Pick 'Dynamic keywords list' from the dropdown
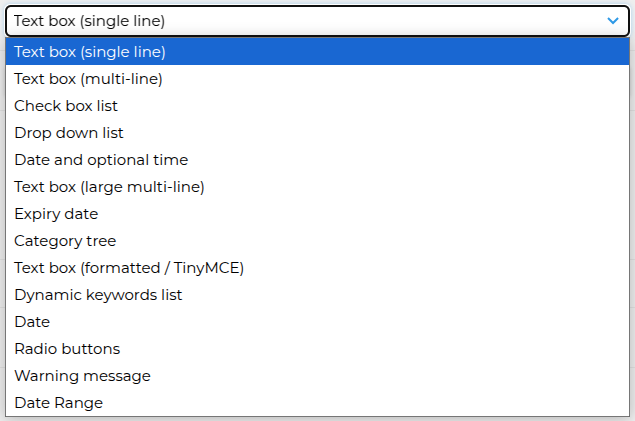635x421 pixels. [98, 295]
